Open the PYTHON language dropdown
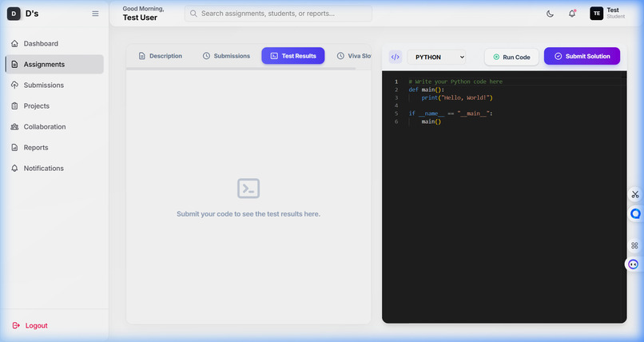The image size is (644, 342). tap(436, 57)
